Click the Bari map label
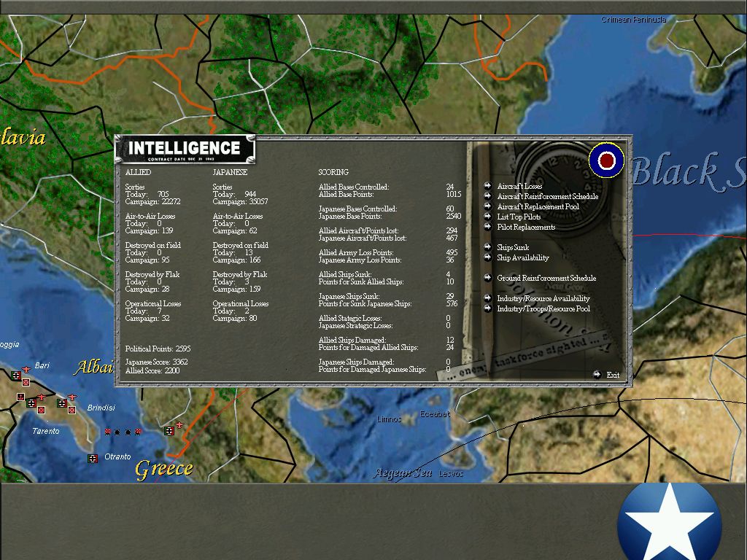This screenshot has height=560, width=747. tap(42, 365)
